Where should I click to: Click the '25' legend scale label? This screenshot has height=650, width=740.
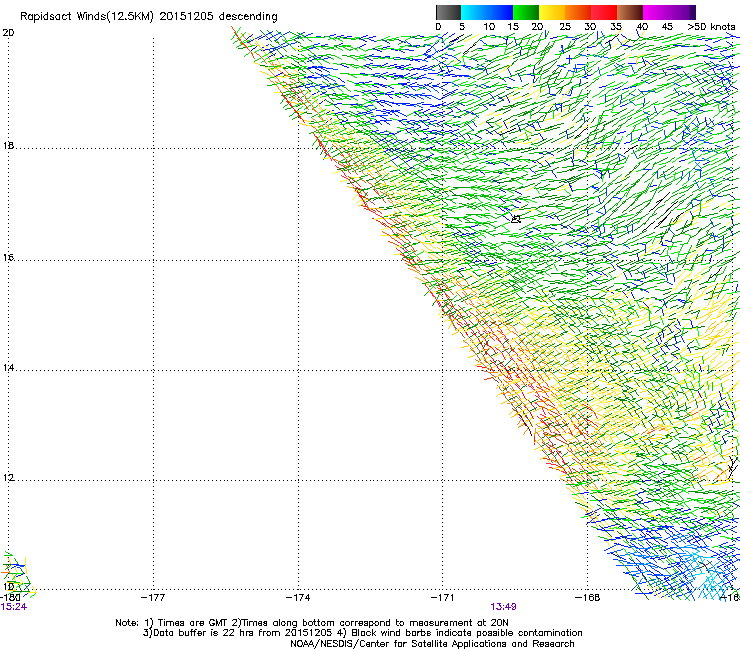(x=565, y=27)
